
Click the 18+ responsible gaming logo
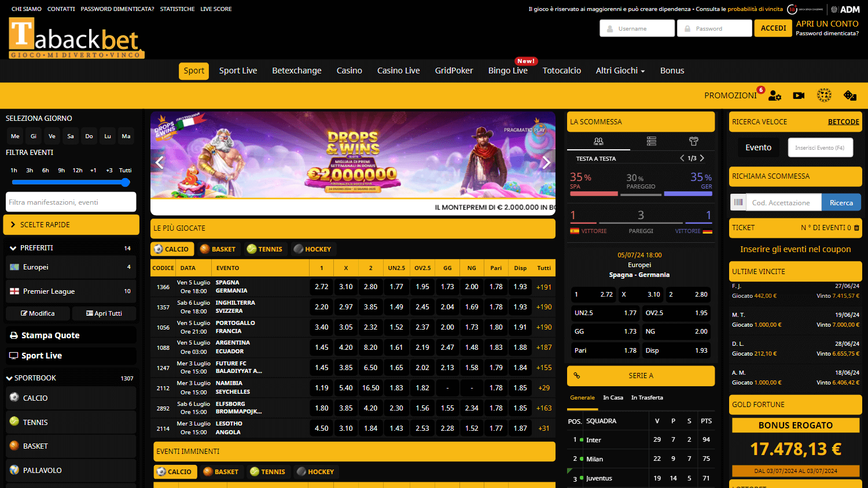click(806, 9)
